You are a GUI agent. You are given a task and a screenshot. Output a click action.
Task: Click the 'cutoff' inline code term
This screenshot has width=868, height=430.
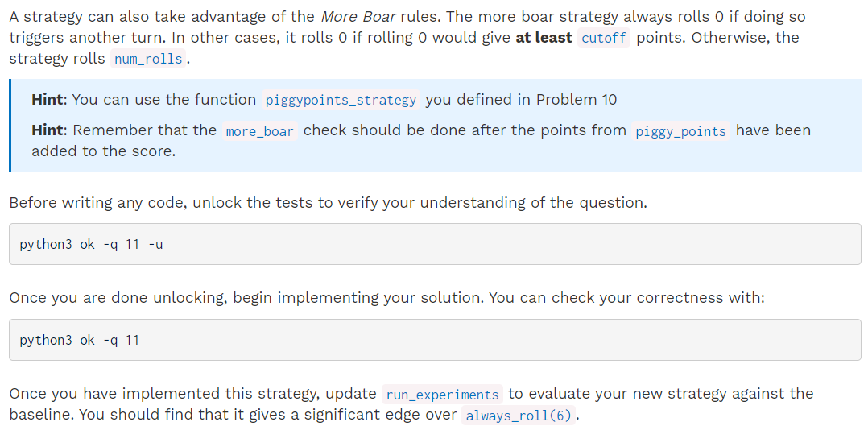click(603, 38)
